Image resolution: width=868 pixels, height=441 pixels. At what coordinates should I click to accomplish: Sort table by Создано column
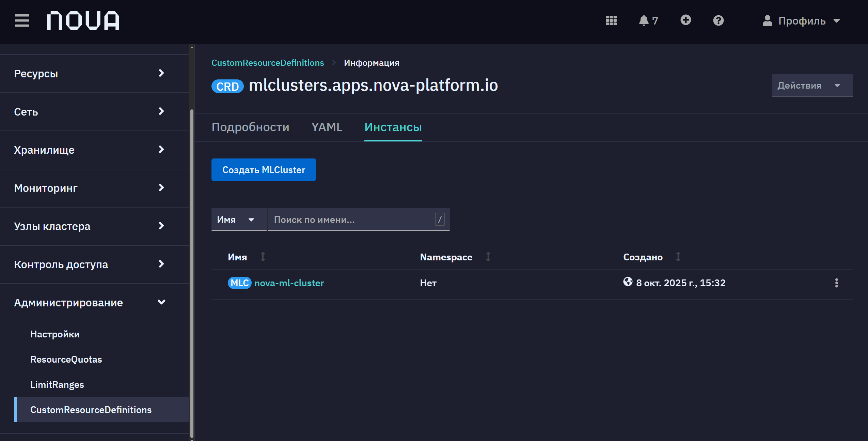[x=652, y=257]
